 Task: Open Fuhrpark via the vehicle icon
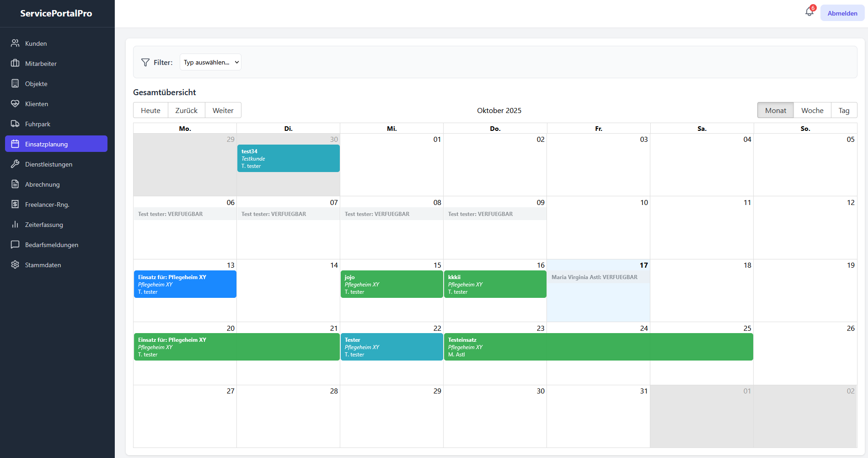coord(15,124)
